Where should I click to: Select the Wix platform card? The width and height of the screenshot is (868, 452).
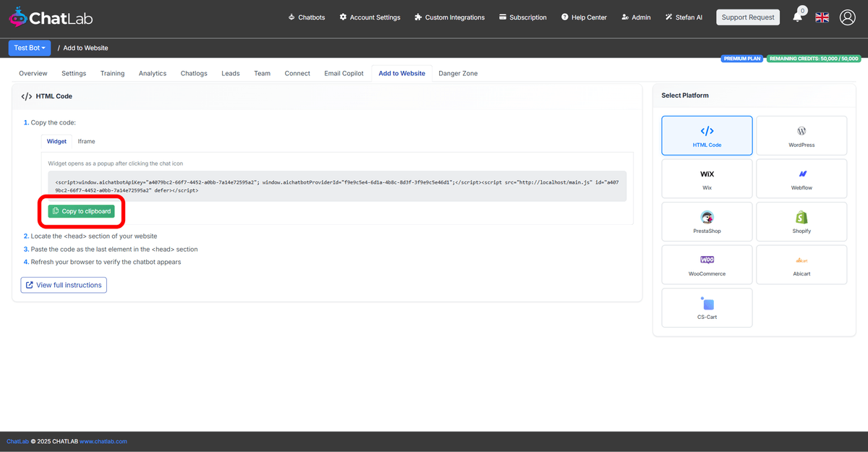click(x=707, y=178)
